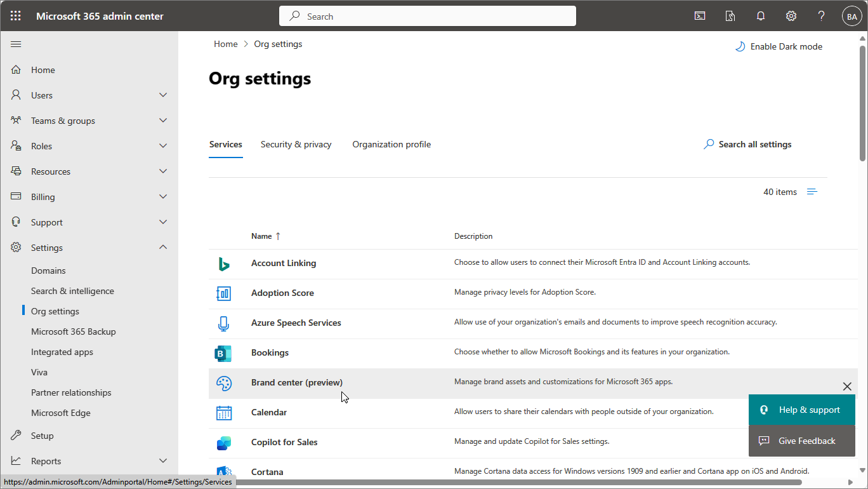Click the help question mark icon
The height and width of the screenshot is (489, 868).
pyautogui.click(x=821, y=15)
